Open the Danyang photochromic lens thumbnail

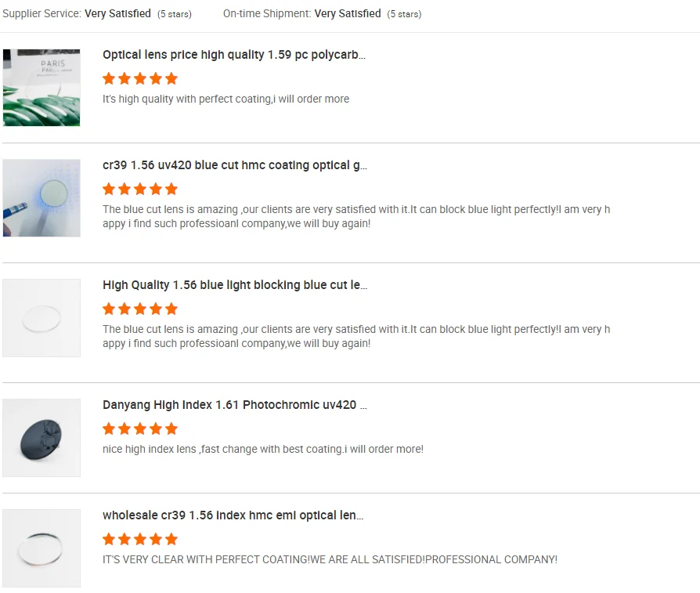(x=41, y=438)
